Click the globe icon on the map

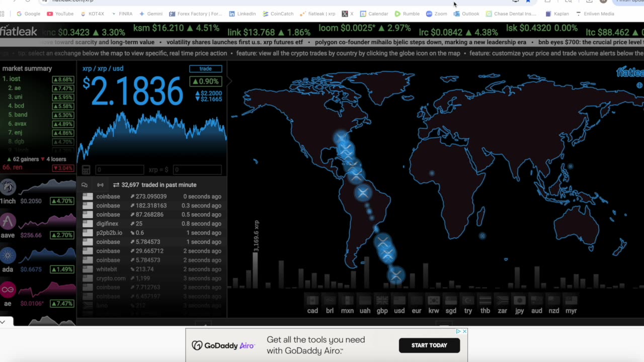tap(639, 85)
